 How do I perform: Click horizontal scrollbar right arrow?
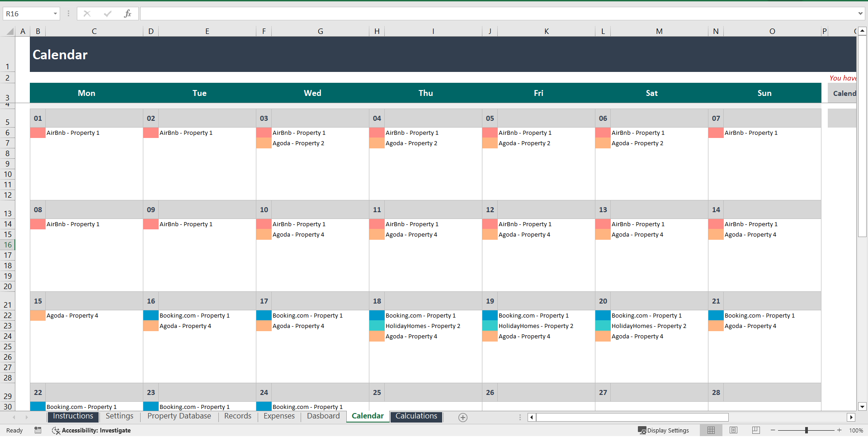pyautogui.click(x=851, y=417)
